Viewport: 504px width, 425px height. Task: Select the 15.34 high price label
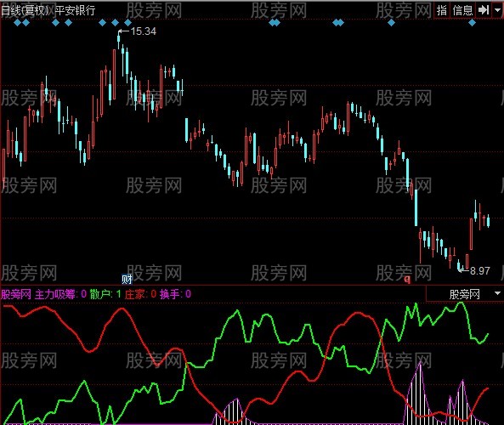click(144, 31)
